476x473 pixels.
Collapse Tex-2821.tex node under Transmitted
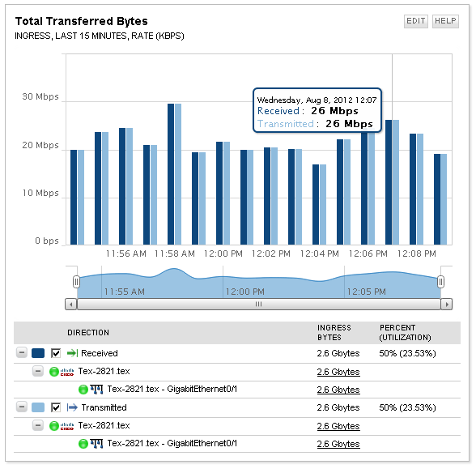coord(37,425)
